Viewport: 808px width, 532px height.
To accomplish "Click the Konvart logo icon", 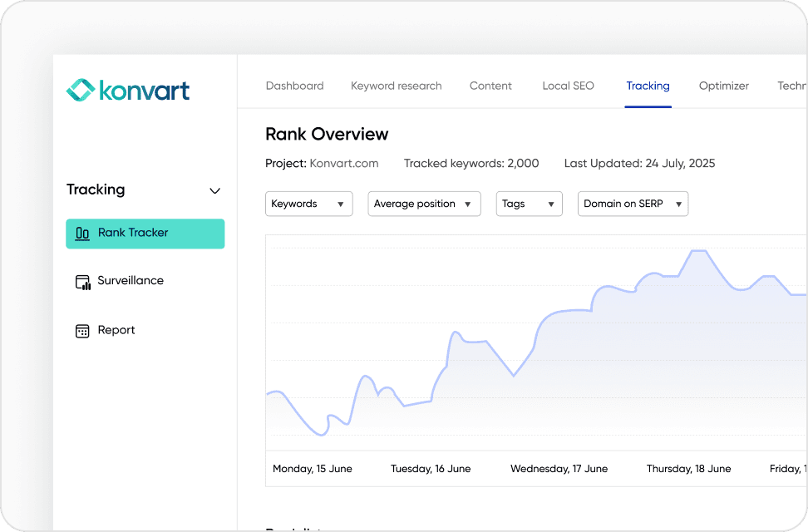I will click(x=81, y=90).
